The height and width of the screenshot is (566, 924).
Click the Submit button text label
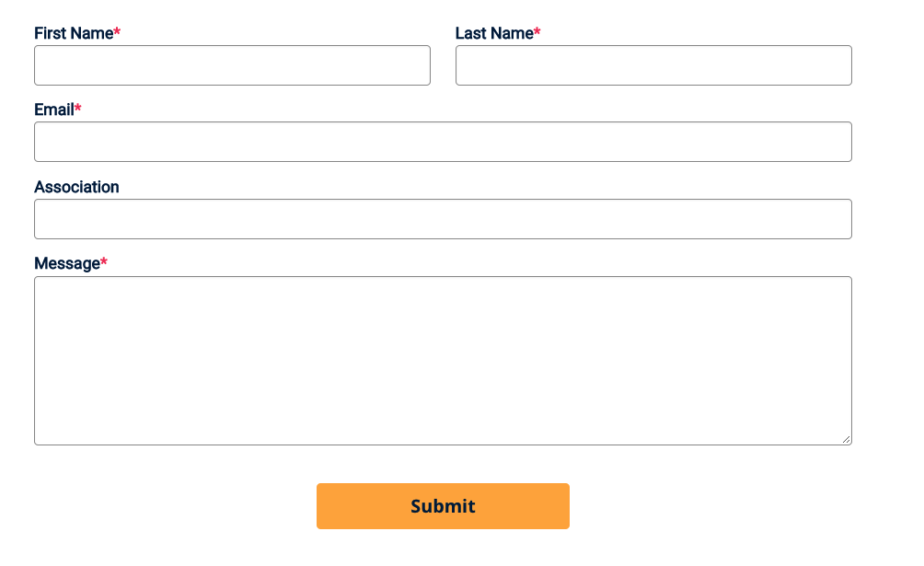click(443, 506)
